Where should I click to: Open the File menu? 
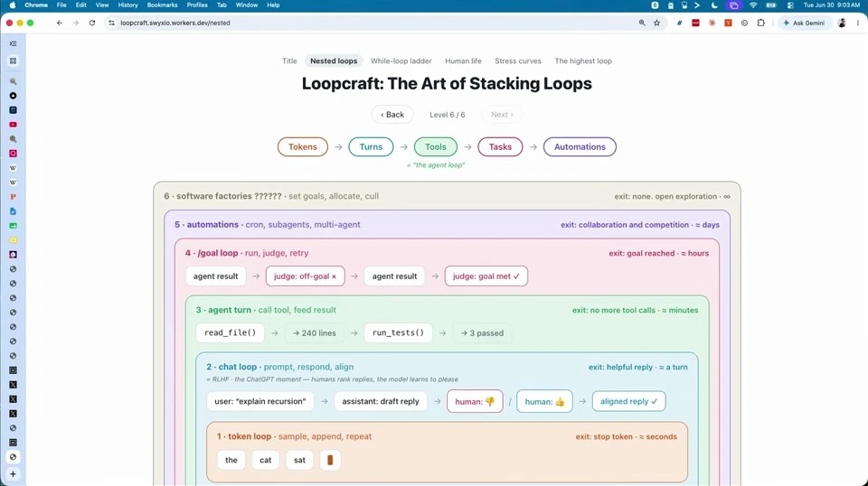click(x=61, y=5)
